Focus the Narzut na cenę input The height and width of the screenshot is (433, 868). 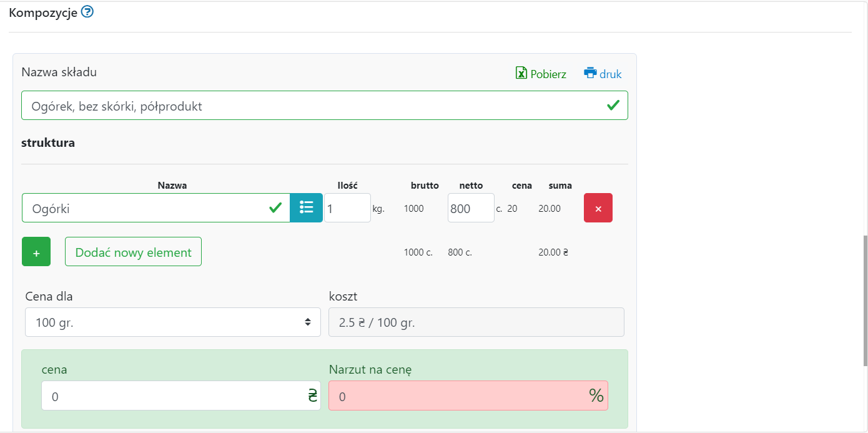(456, 396)
